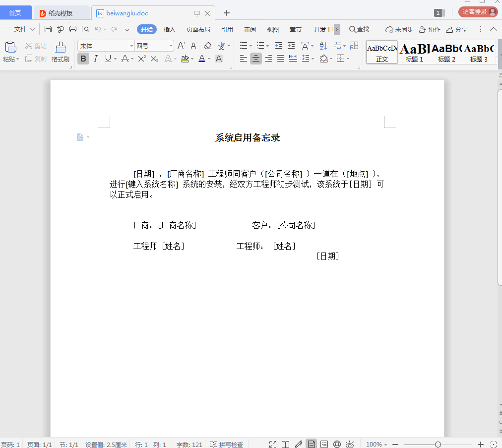Clear formatting with eraser icon
This screenshot has height=448, width=502.
click(x=208, y=46)
